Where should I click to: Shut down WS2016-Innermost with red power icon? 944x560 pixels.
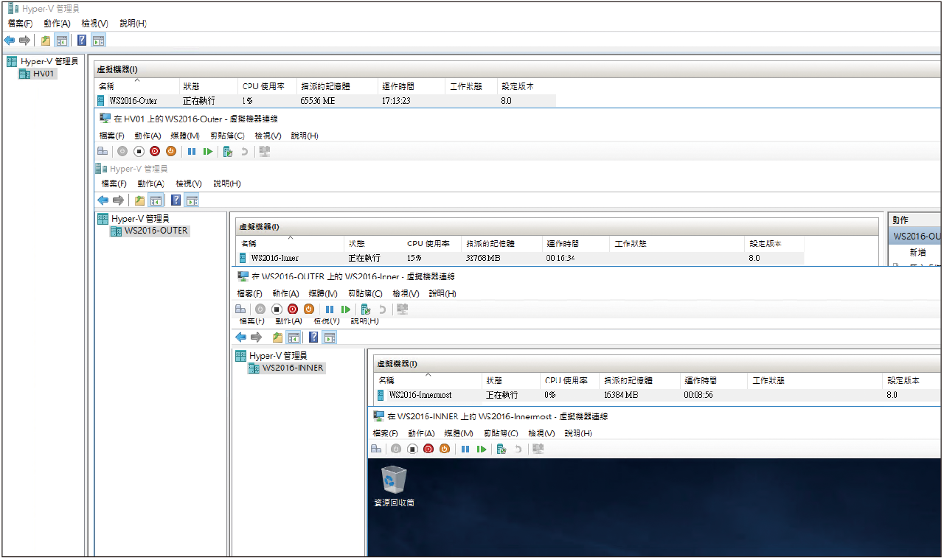tap(428, 449)
